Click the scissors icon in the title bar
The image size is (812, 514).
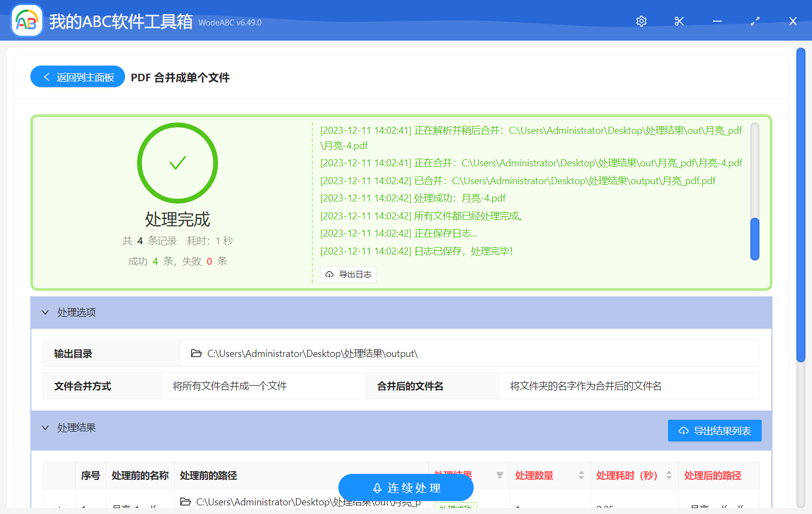pos(679,21)
